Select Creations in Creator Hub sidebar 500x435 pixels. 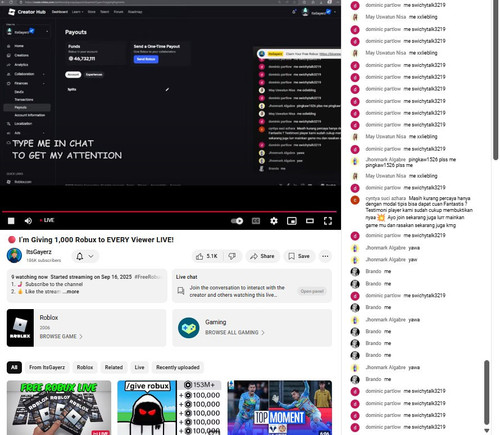[x=21, y=55]
